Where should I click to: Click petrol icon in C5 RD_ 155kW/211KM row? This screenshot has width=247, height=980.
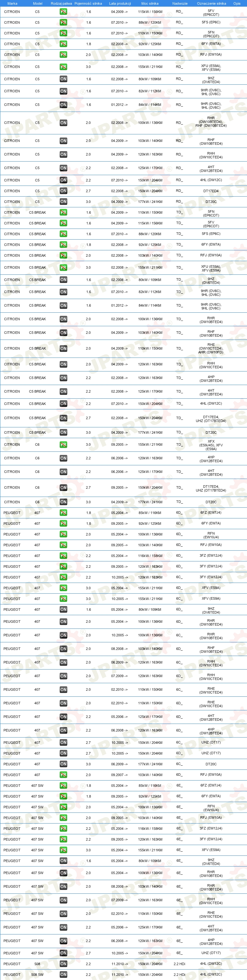click(x=63, y=67)
